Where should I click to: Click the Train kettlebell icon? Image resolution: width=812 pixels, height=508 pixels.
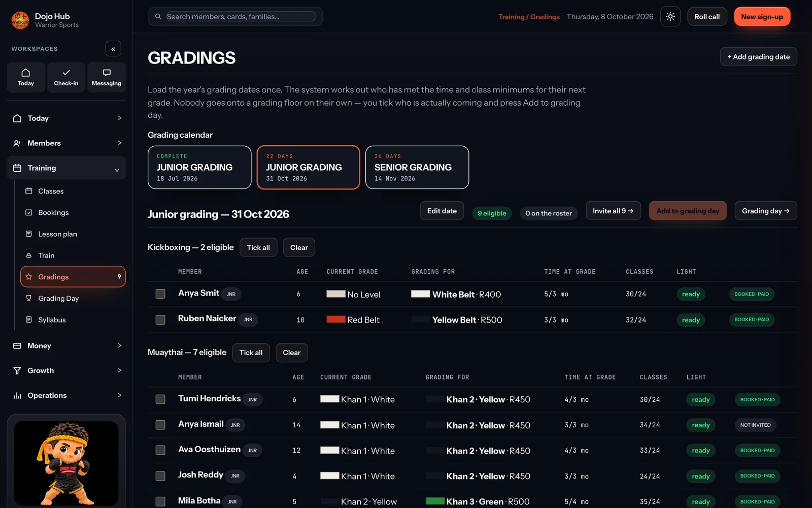[29, 256]
